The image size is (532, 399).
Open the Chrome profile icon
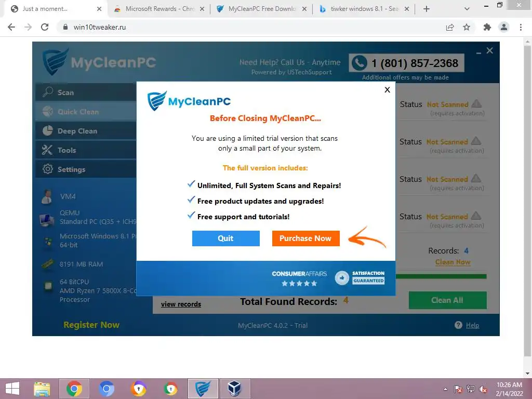(504, 27)
